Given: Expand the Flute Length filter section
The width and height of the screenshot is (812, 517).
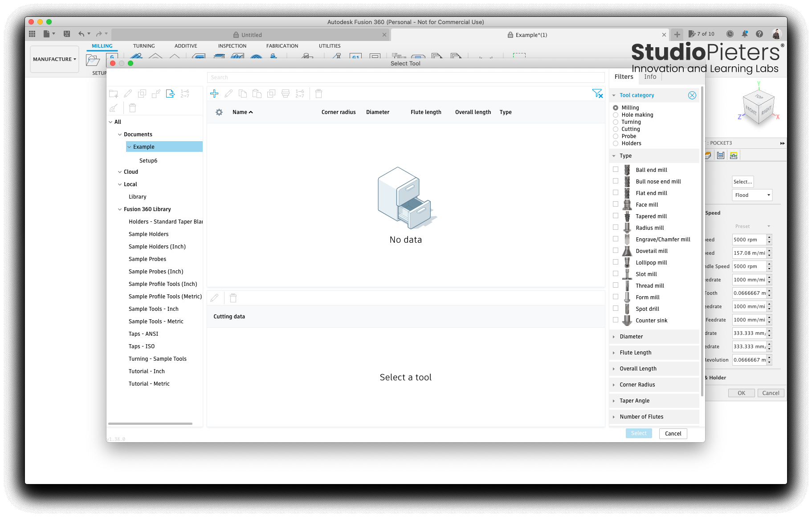Looking at the screenshot, I should point(654,353).
